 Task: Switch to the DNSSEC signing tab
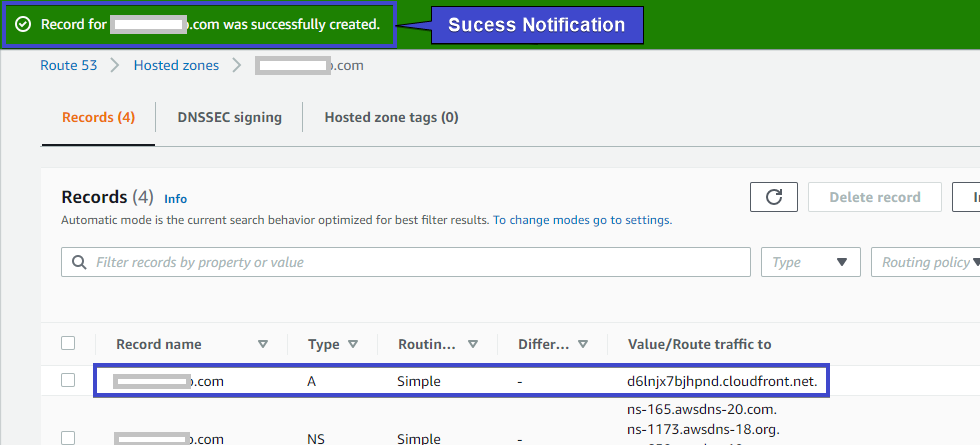point(229,118)
